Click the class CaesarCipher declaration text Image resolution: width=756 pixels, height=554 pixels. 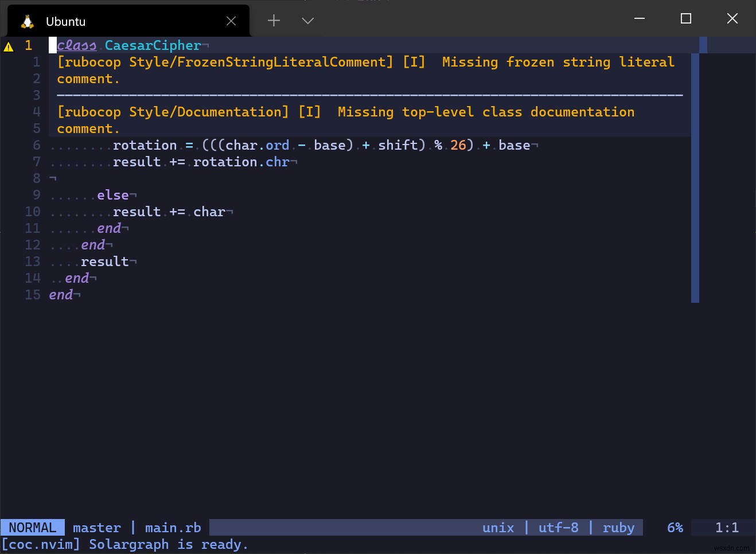pyautogui.click(x=129, y=45)
